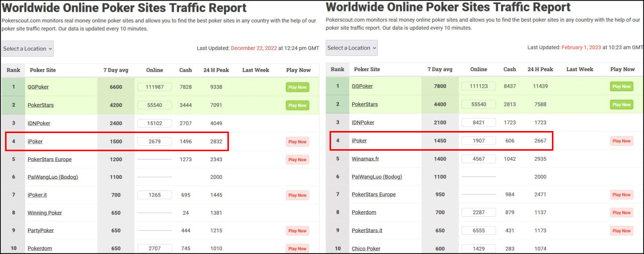Click Play Now for PartyPoker
The width and height of the screenshot is (644, 254).
(x=298, y=230)
